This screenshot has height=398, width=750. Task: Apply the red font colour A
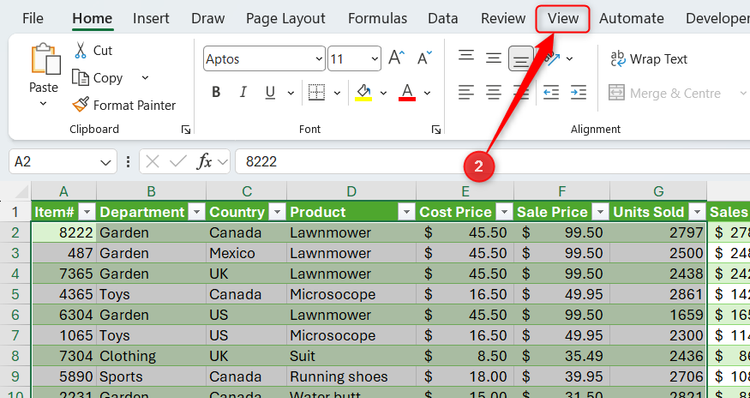click(407, 92)
